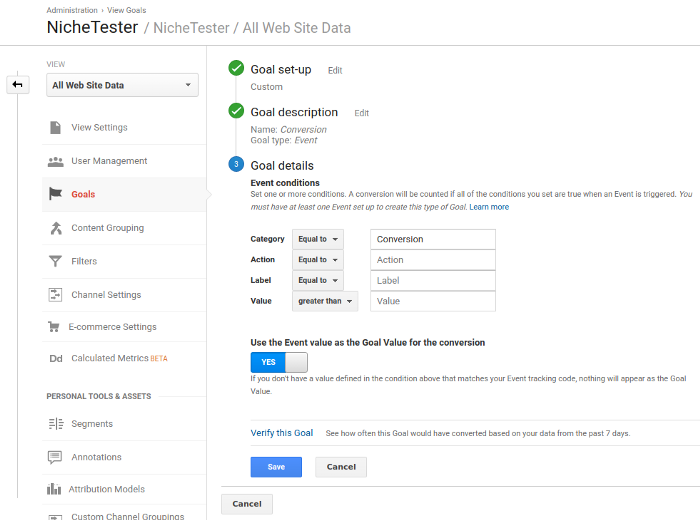Click the Learn more link
The height and width of the screenshot is (520, 700).
point(489,207)
